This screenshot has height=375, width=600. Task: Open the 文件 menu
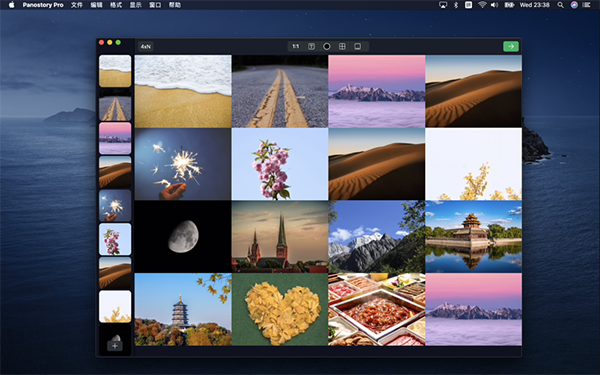click(77, 5)
